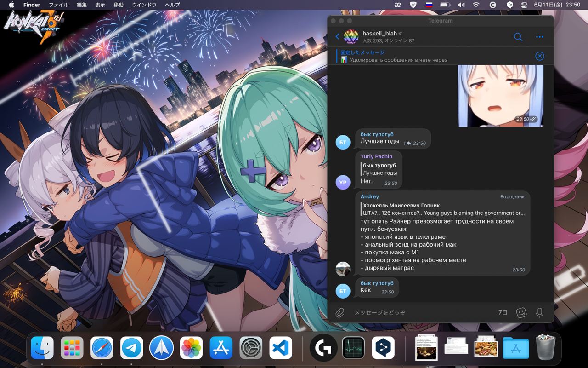Image resolution: width=588 pixels, height=368 pixels.
Task: Click the YP avatar of Yuriy Pachin
Action: click(343, 182)
